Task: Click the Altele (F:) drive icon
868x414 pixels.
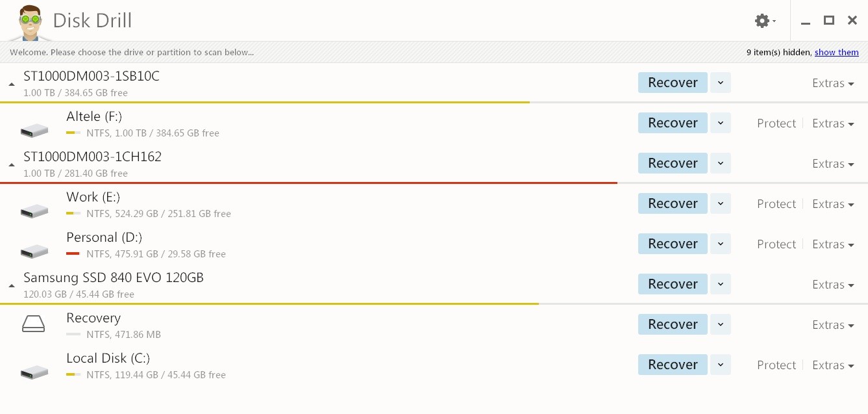Action: (34, 131)
